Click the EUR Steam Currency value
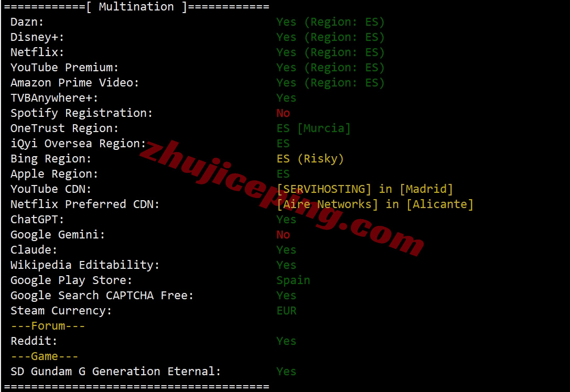Viewport: 570px width, 392px height. point(286,311)
